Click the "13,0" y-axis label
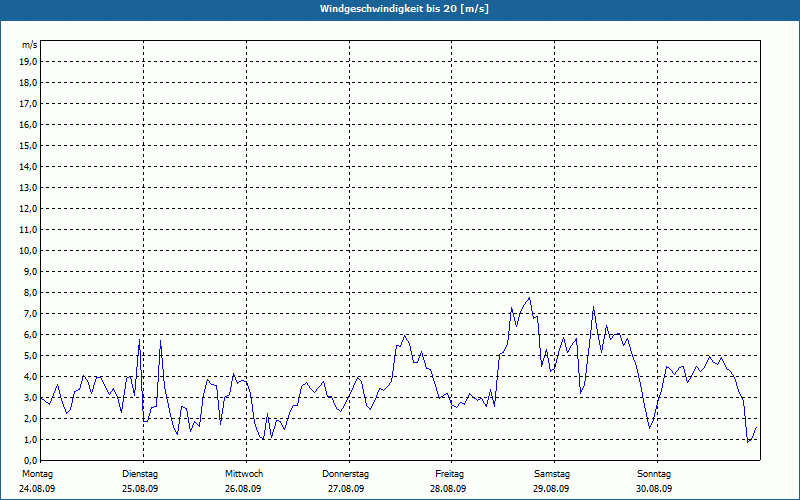 coord(28,187)
